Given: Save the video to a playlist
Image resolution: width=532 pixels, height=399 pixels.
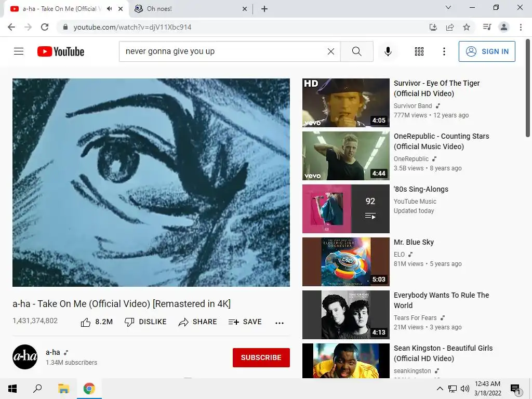Looking at the screenshot, I should tap(245, 322).
